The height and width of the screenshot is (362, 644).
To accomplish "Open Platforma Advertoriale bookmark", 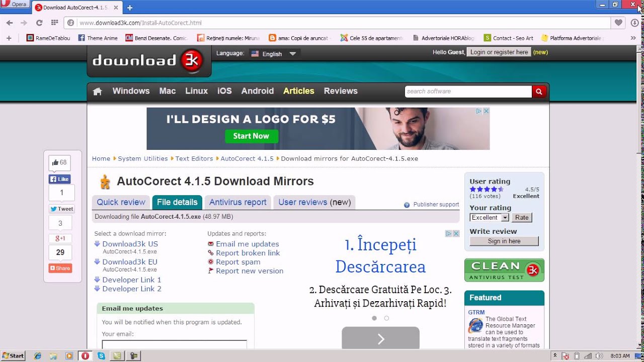I will click(573, 38).
